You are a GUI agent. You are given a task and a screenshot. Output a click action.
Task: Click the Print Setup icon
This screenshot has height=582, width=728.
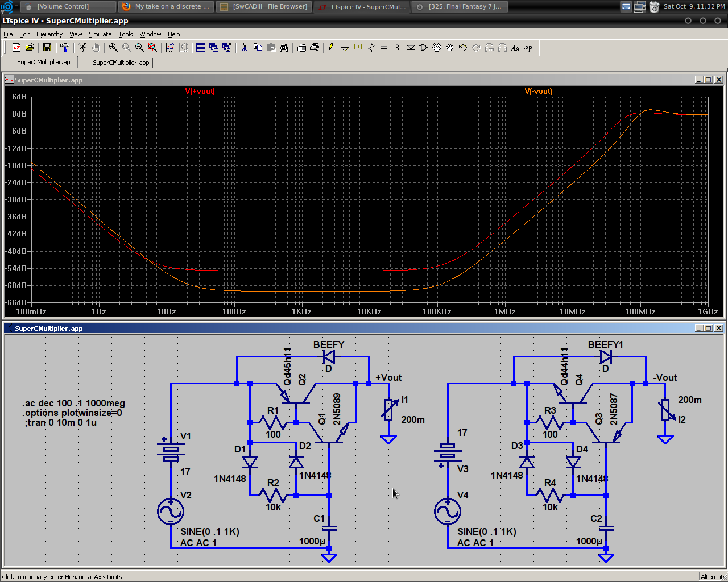(301, 48)
